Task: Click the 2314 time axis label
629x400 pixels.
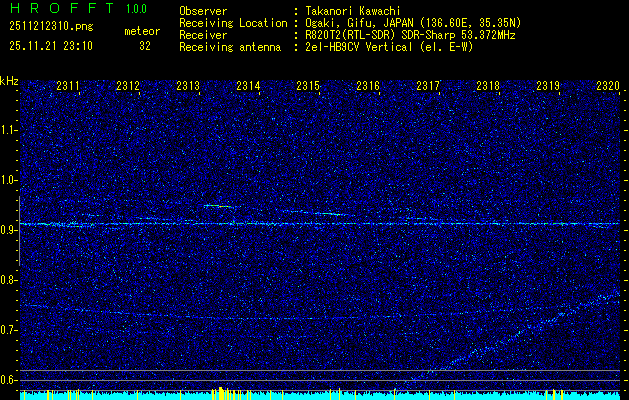Action: 248,85
